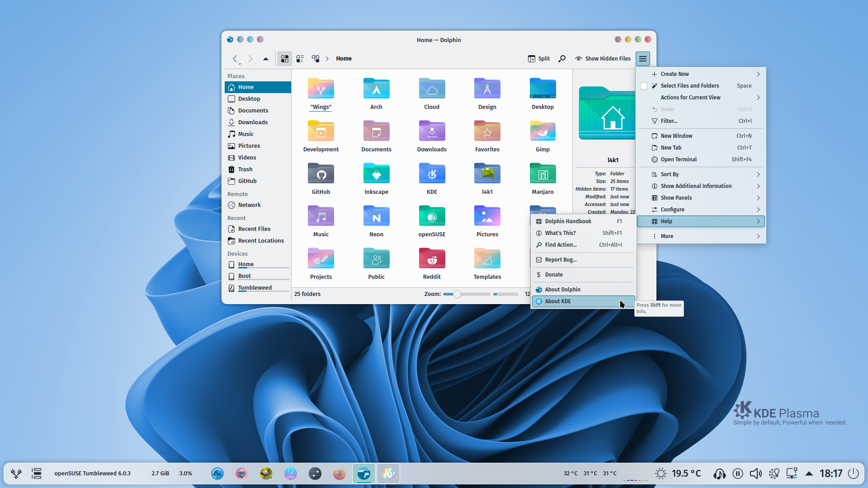Click Donate in Help submenu
868x488 pixels.
(584, 275)
